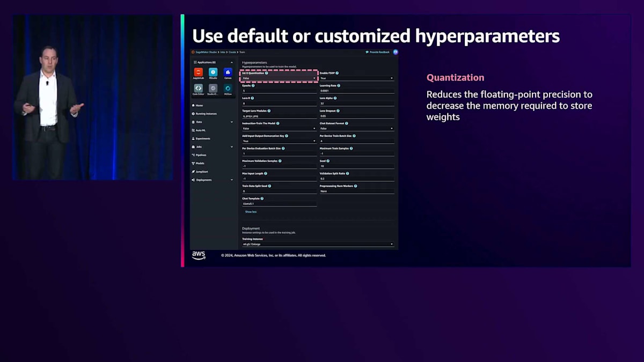Expand the Data sidebar section
The image size is (644, 362).
coord(232,122)
